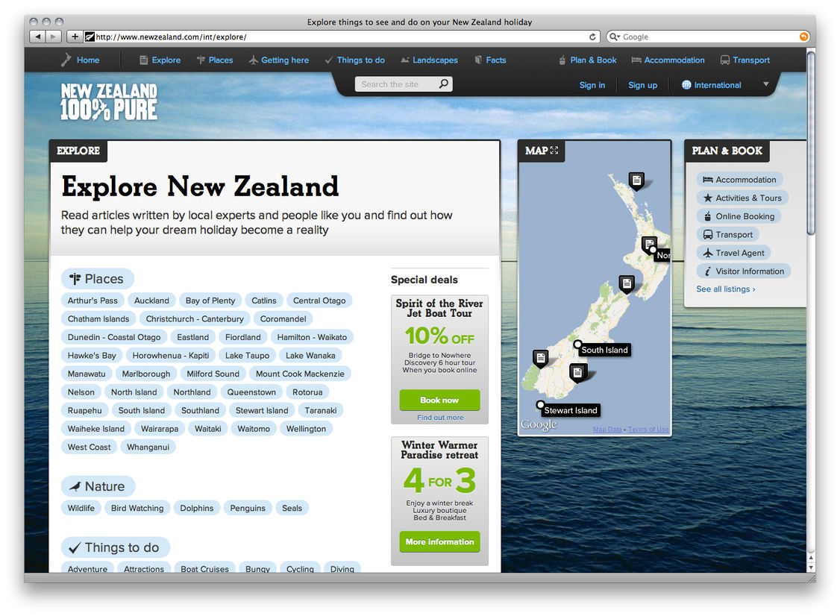Open the See all listings link

pyautogui.click(x=725, y=289)
